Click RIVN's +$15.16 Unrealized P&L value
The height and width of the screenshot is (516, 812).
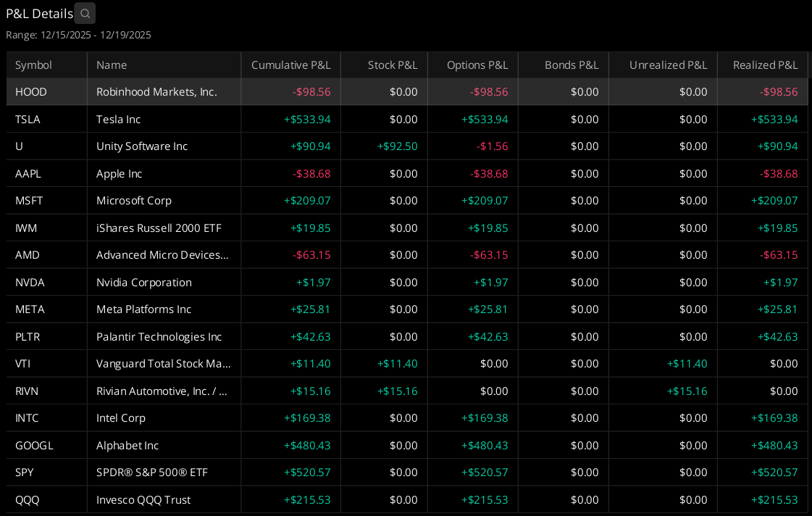click(687, 391)
